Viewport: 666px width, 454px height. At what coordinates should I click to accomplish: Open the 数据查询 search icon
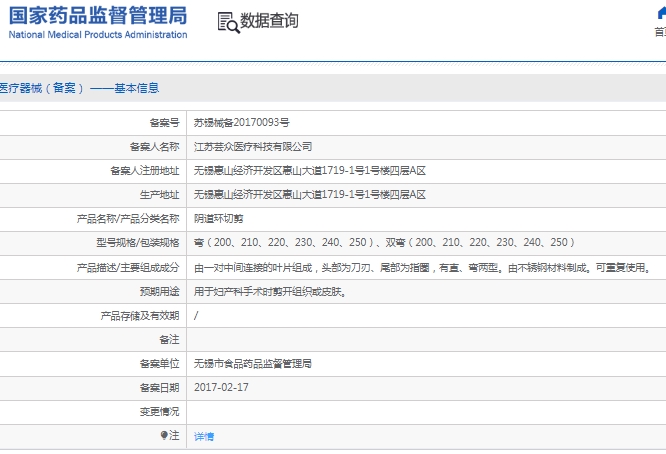point(229,23)
